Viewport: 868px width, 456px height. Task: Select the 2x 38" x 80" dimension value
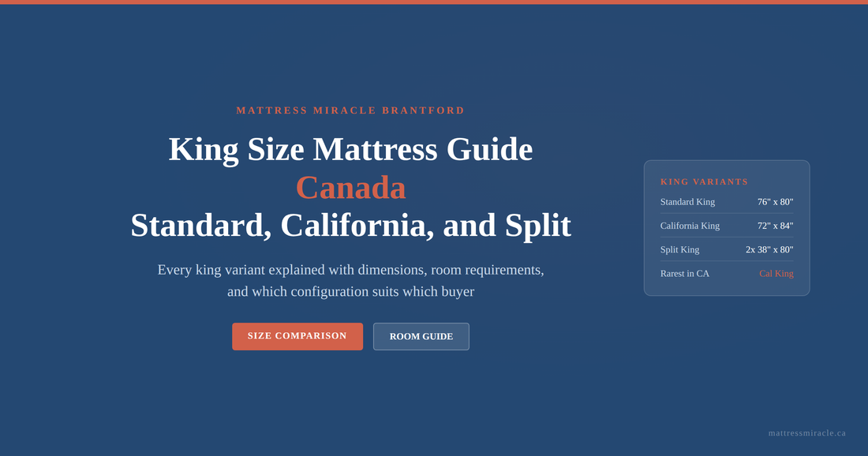coord(769,249)
